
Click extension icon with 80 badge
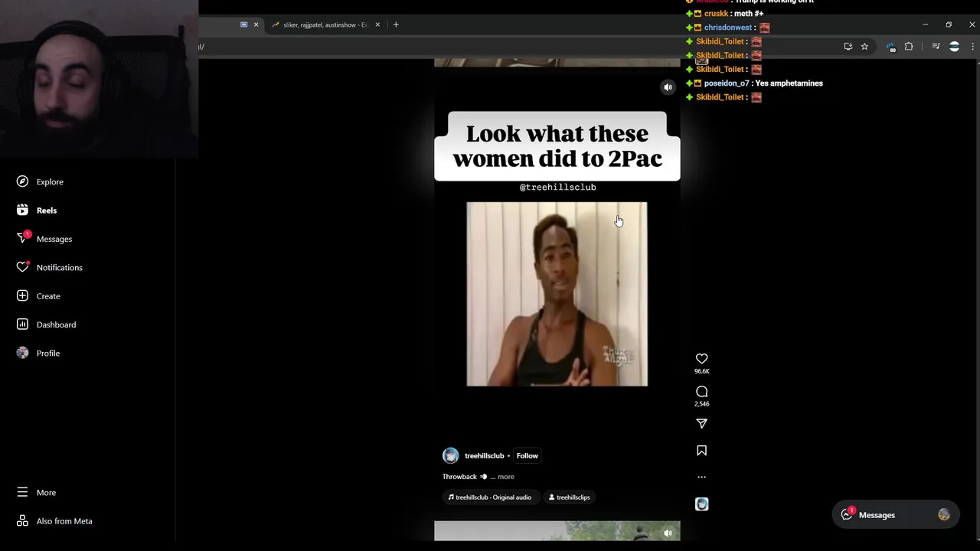click(x=891, y=47)
